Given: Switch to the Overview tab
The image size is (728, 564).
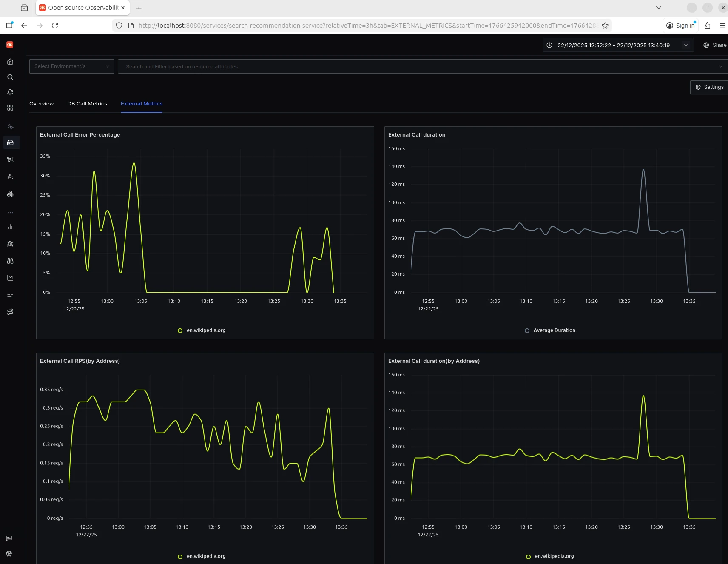Looking at the screenshot, I should click(41, 104).
